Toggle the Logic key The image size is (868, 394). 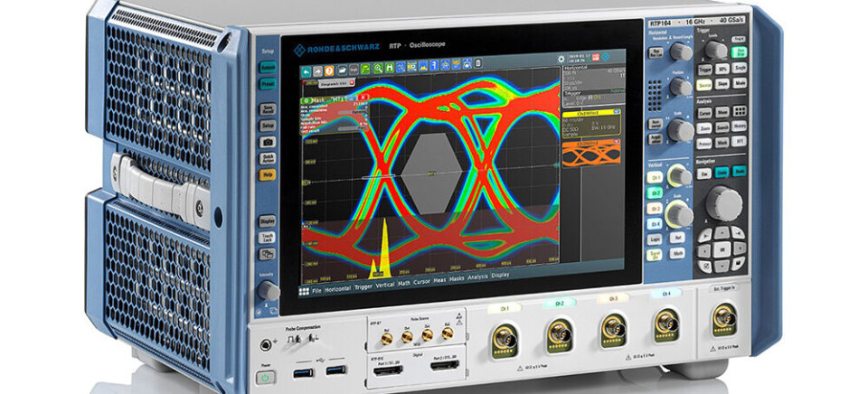[x=655, y=239]
